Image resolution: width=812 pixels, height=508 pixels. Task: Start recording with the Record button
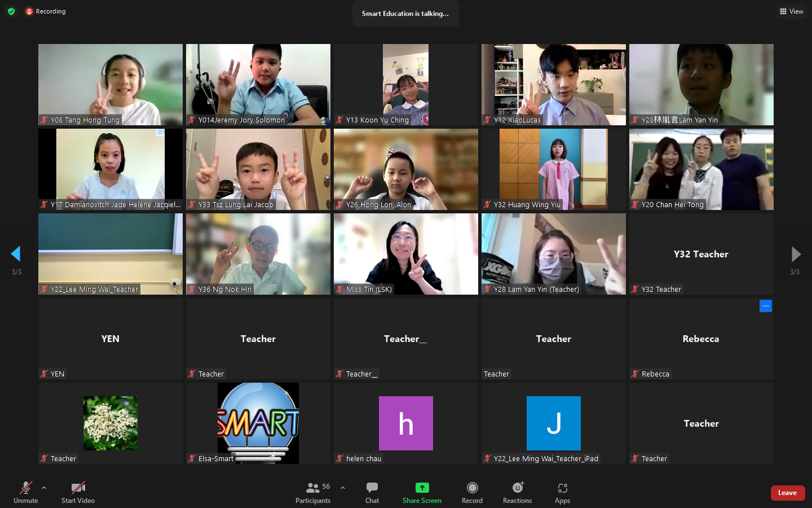pos(472,492)
